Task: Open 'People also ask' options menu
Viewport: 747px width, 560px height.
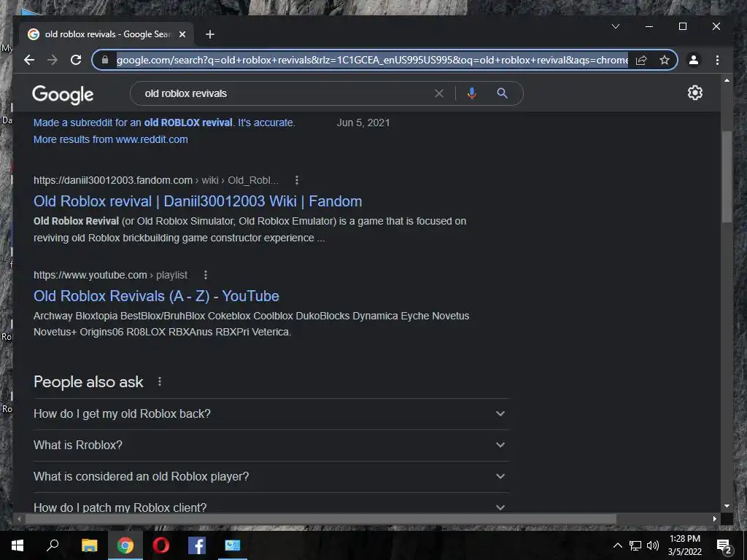Action: pyautogui.click(x=160, y=381)
